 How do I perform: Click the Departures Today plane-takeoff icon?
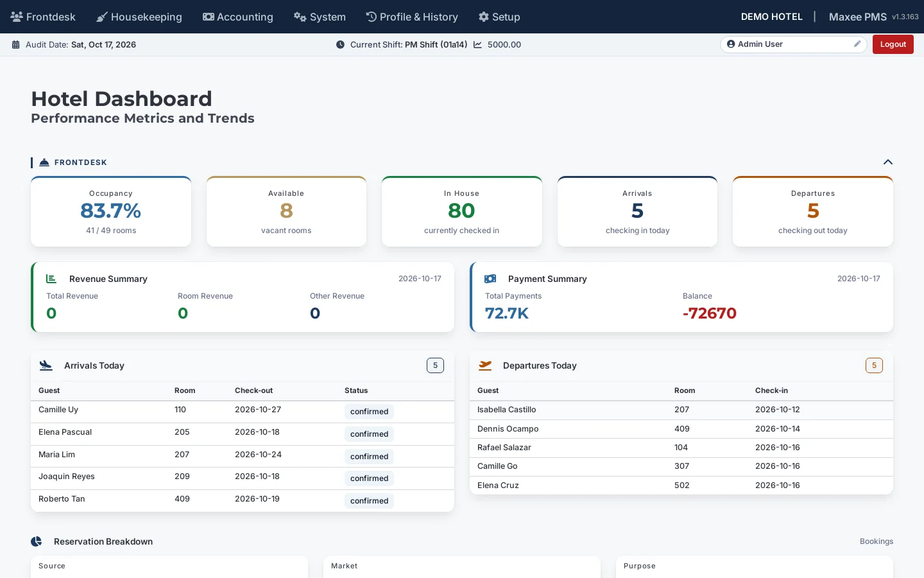point(485,365)
